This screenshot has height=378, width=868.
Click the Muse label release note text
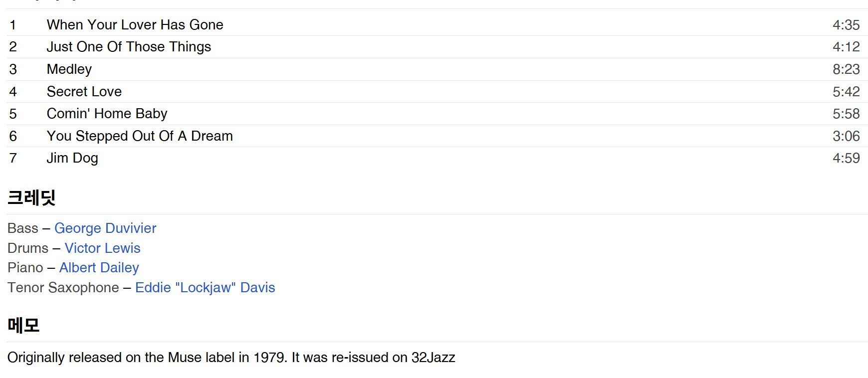point(231,358)
